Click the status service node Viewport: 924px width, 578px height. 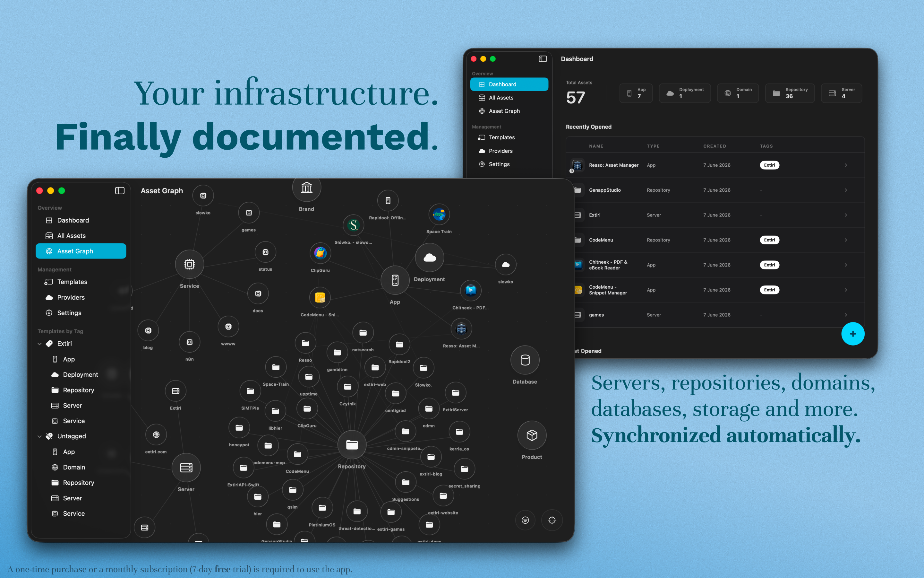tap(265, 252)
